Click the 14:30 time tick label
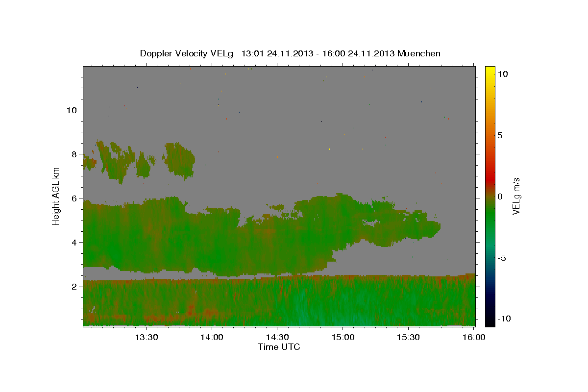Viewport: 588px width, 392px height. (x=277, y=338)
